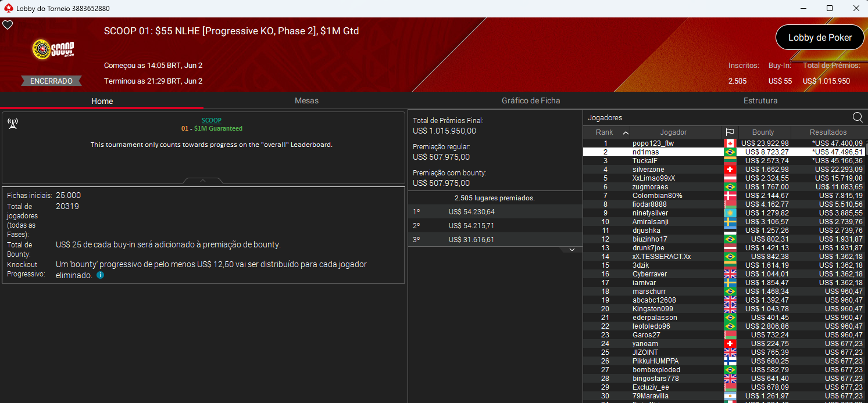Sort players by the flag column header

(x=730, y=132)
